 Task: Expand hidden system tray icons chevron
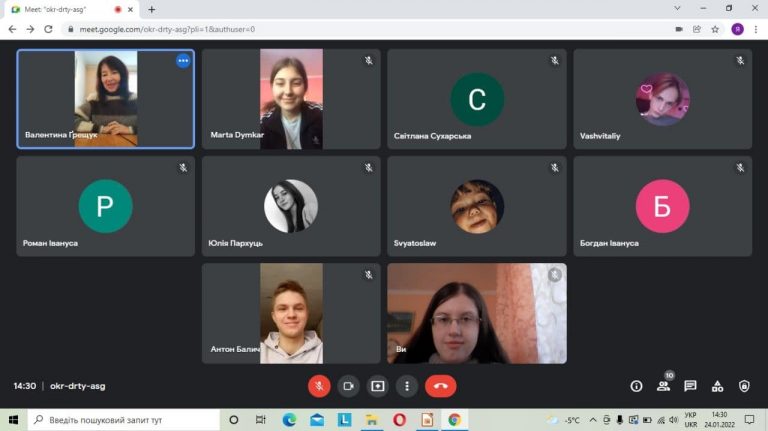pos(593,420)
